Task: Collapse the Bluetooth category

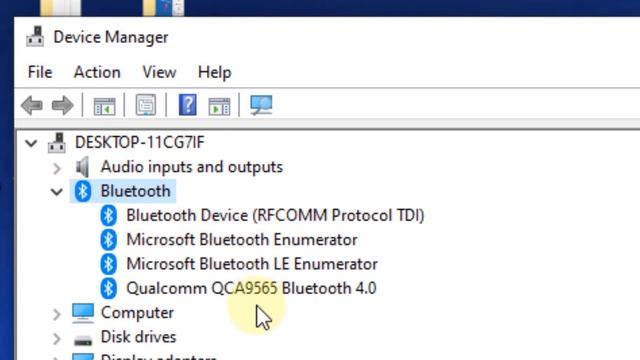Action: (57, 191)
